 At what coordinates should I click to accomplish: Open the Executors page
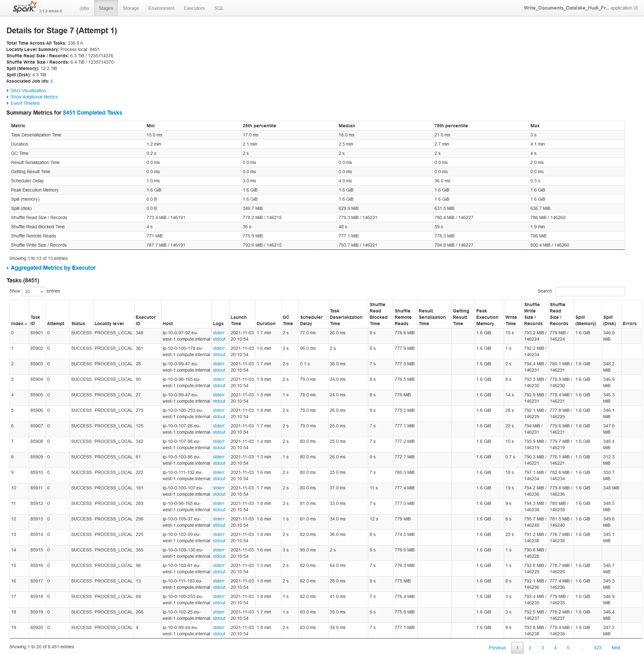click(x=194, y=8)
